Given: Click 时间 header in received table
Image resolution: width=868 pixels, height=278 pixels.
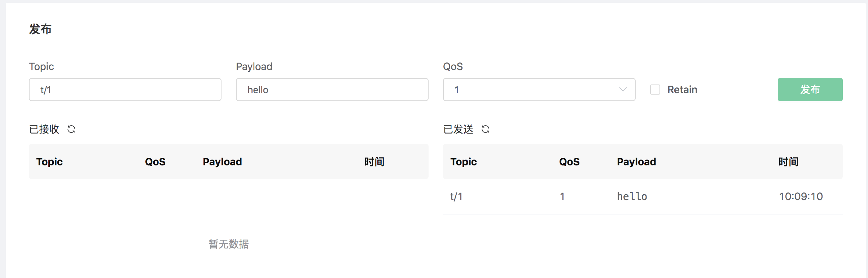Looking at the screenshot, I should pyautogui.click(x=374, y=162).
